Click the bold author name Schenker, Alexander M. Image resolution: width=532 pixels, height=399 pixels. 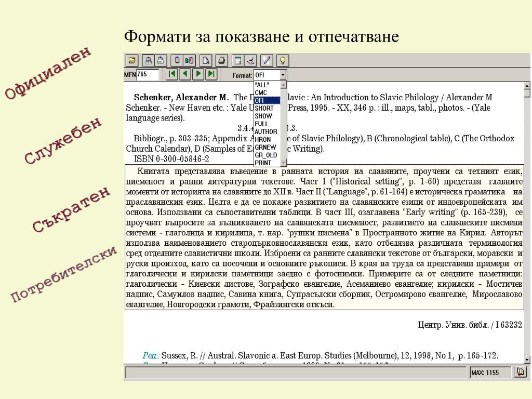coord(181,97)
